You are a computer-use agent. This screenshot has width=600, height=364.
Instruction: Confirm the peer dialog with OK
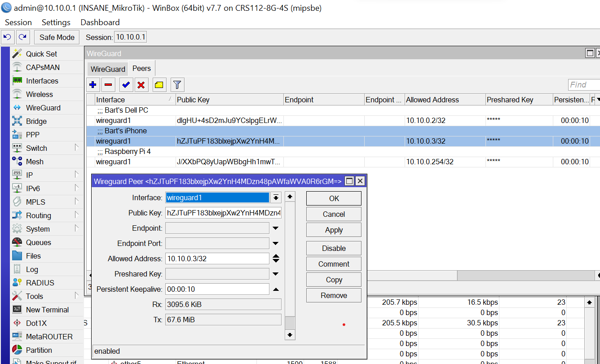pyautogui.click(x=334, y=198)
